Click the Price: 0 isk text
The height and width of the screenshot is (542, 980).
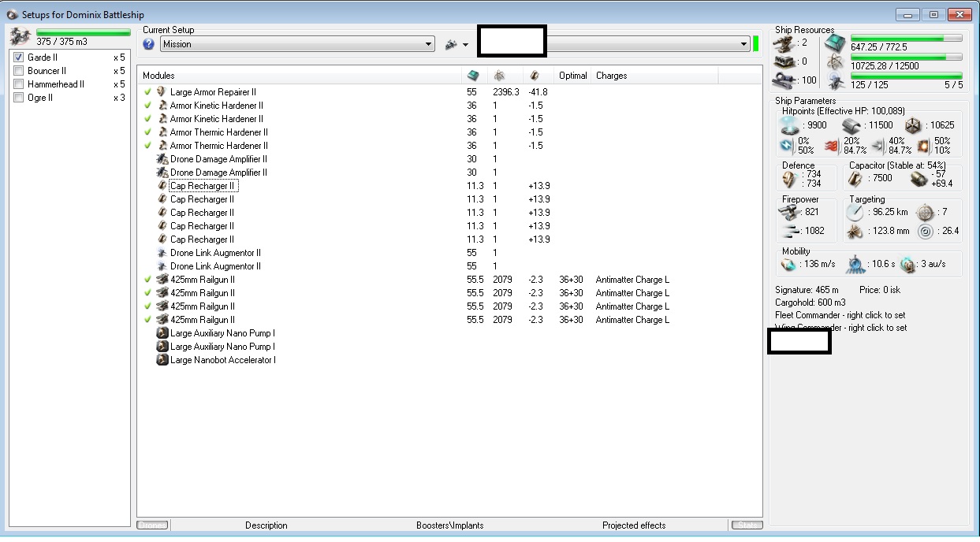pyautogui.click(x=880, y=290)
